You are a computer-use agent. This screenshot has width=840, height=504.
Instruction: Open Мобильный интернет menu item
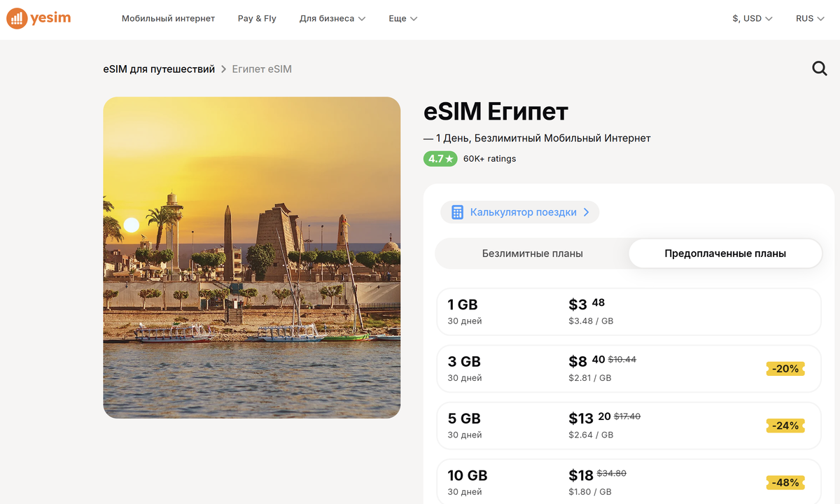pos(168,19)
